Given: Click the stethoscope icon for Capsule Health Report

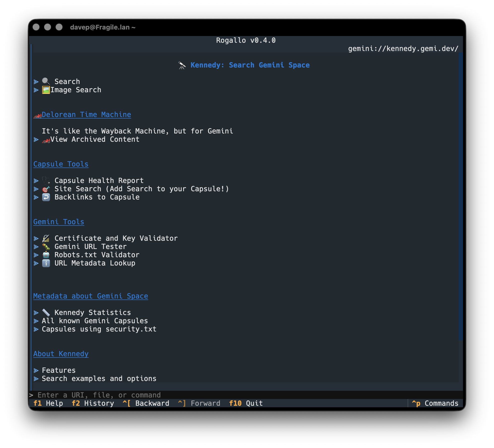Looking at the screenshot, I should pos(46,180).
